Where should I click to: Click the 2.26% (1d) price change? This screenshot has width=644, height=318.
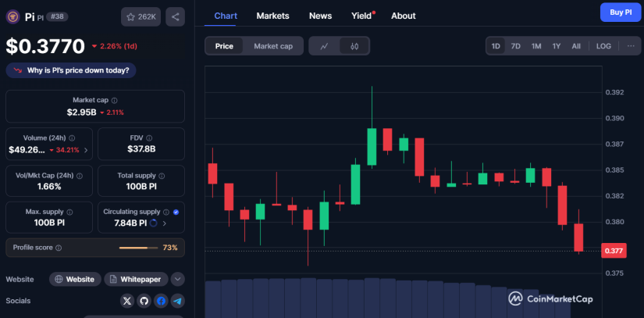tap(114, 46)
